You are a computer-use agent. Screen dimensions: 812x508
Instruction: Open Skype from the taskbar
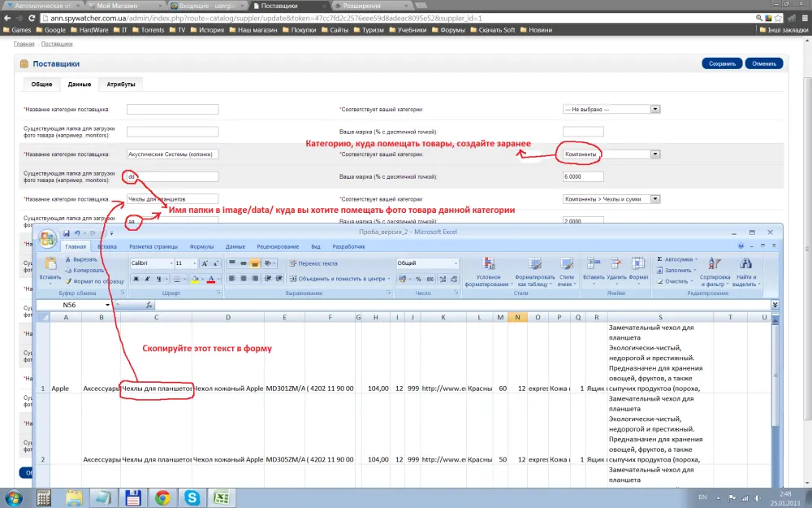pyautogui.click(x=192, y=497)
